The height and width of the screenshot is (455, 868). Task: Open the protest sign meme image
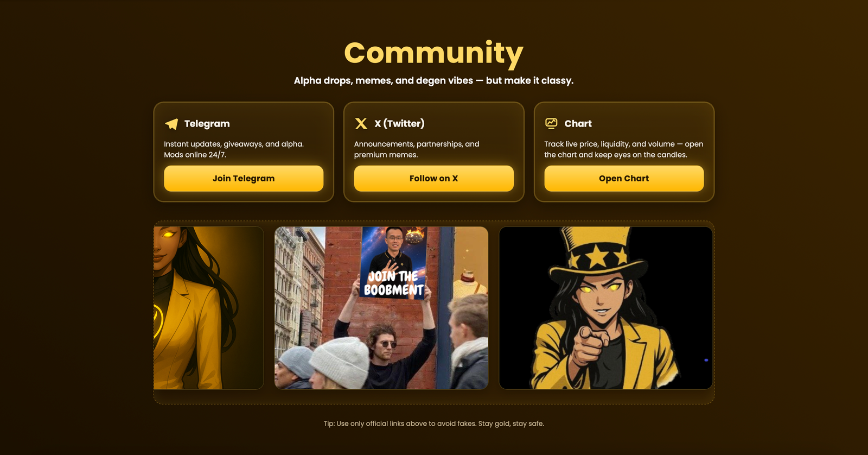tap(381, 308)
